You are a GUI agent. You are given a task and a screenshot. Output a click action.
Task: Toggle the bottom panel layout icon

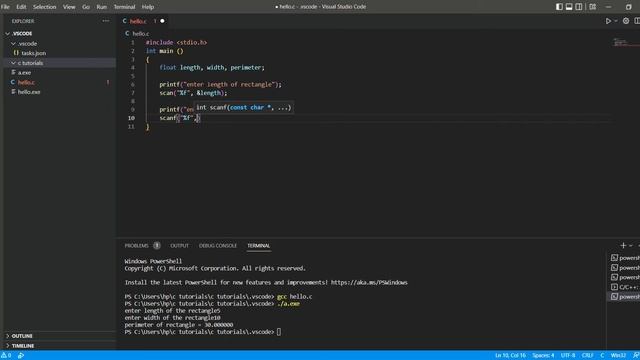(x=569, y=7)
